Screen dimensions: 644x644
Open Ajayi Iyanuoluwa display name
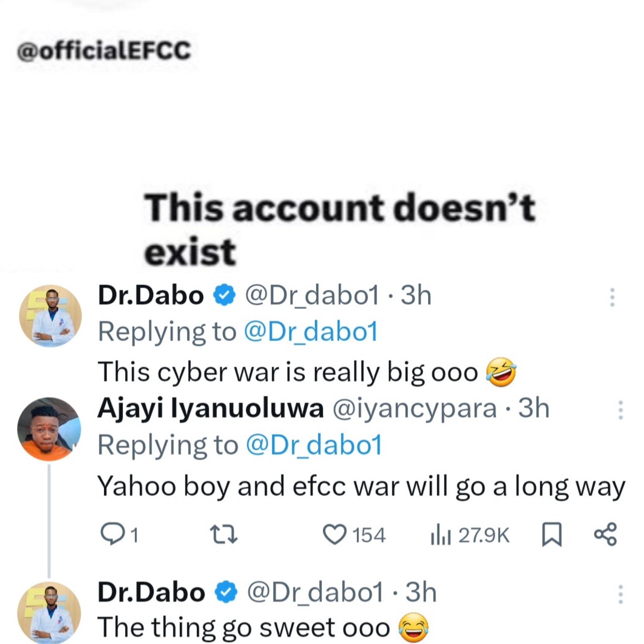pos(210,408)
